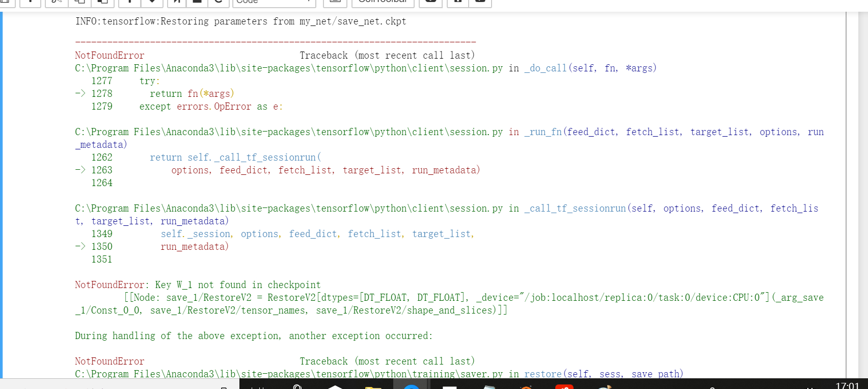Click the 'except errors.OpError as e:' line
This screenshot has width=868, height=389.
pyautogui.click(x=211, y=107)
